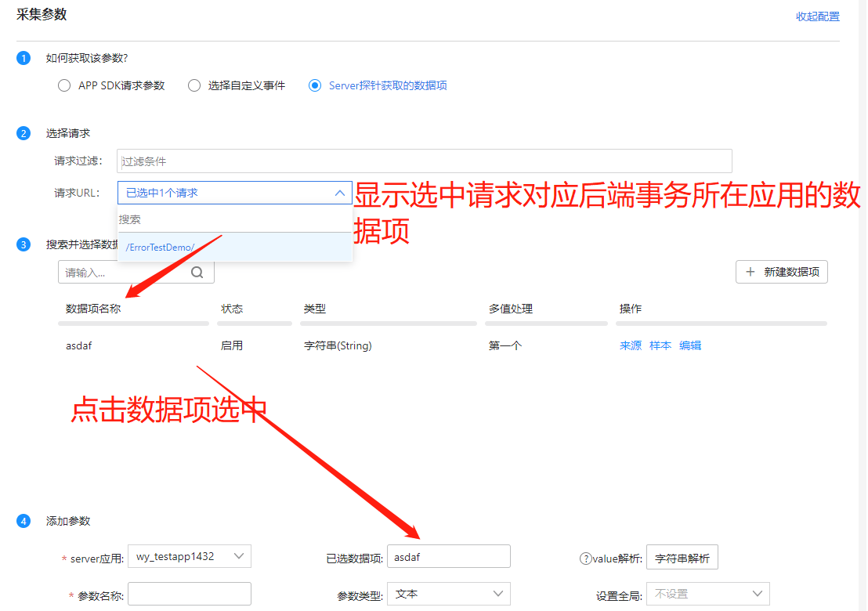Collapse the 请求URL dropdown chevron
Image resolution: width=868 pixels, height=611 pixels.
tap(339, 193)
